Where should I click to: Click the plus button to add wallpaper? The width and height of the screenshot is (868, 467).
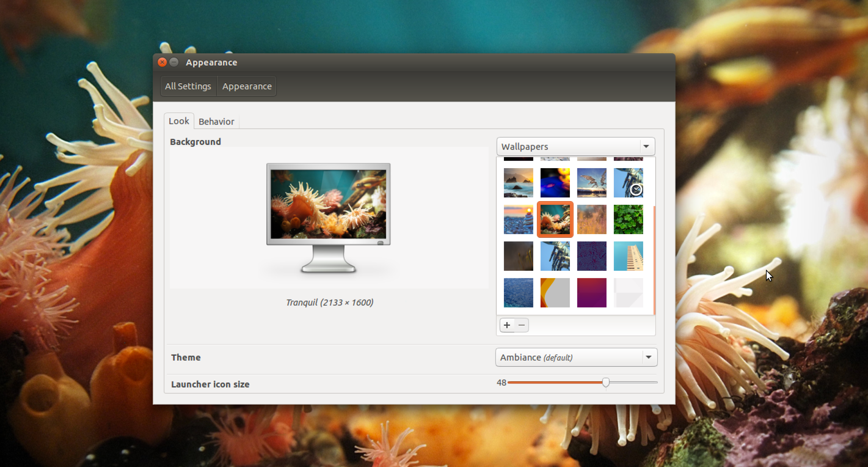[x=507, y=325]
